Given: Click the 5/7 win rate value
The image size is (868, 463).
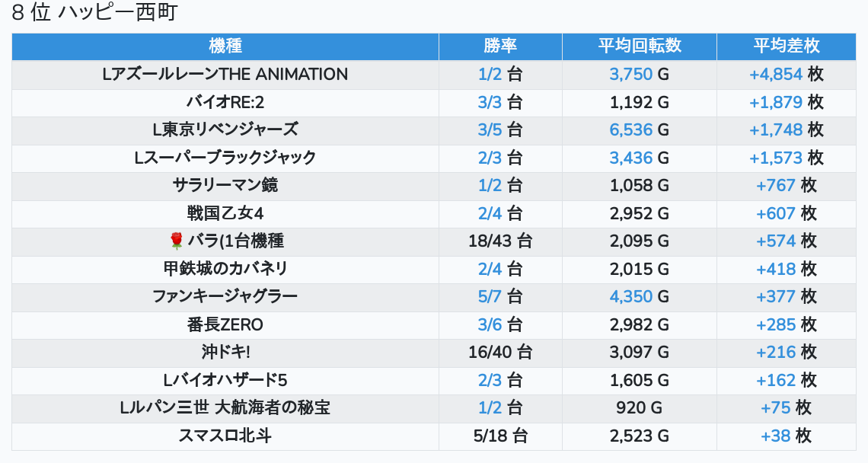Looking at the screenshot, I should [490, 297].
